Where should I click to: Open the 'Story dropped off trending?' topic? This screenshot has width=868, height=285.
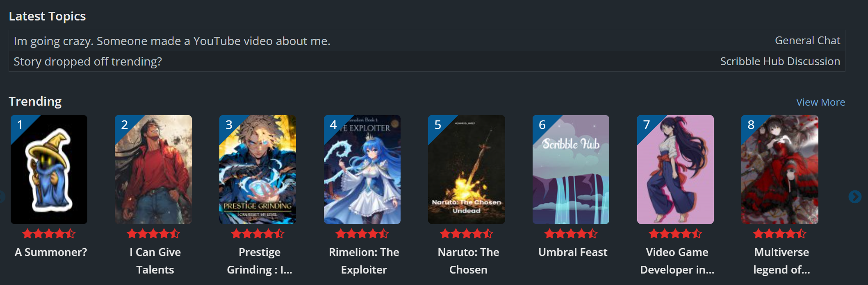88,61
